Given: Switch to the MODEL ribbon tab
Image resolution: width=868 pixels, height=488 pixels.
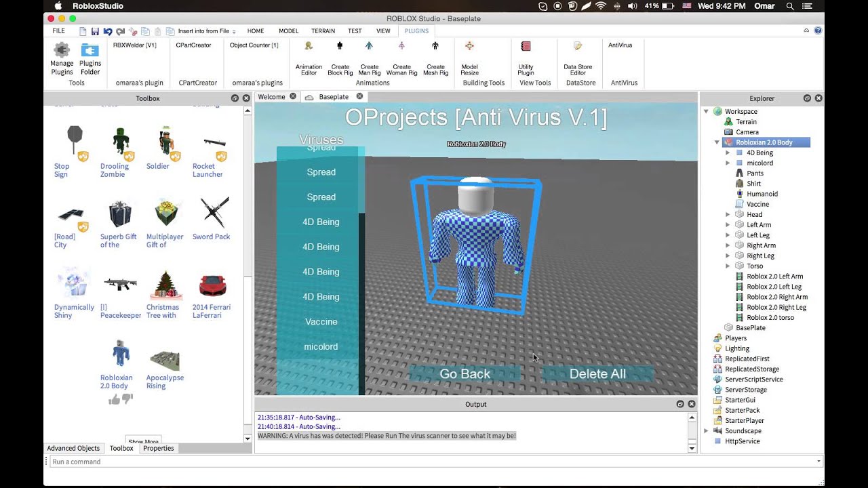Looking at the screenshot, I should point(288,31).
